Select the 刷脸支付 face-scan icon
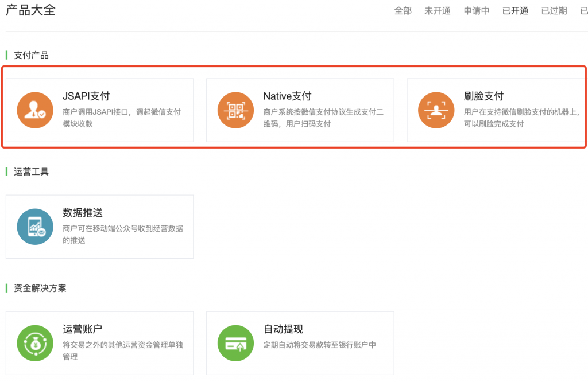This screenshot has height=382, width=588. click(436, 109)
